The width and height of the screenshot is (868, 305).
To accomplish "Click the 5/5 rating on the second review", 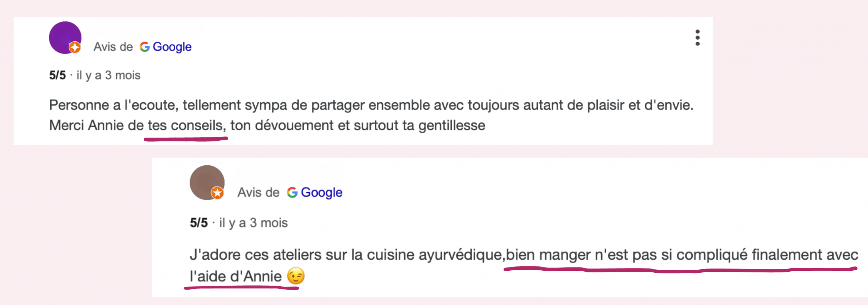I will (x=199, y=223).
